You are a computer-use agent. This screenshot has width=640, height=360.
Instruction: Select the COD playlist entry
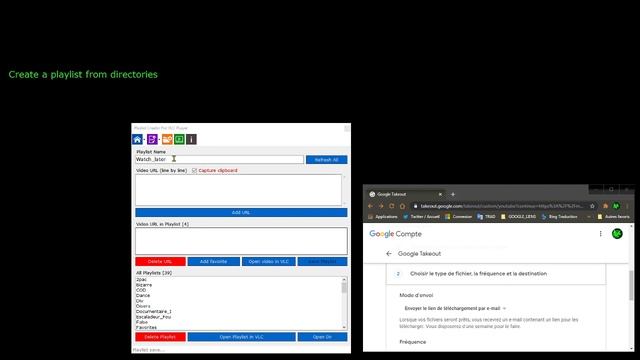pyautogui.click(x=141, y=290)
